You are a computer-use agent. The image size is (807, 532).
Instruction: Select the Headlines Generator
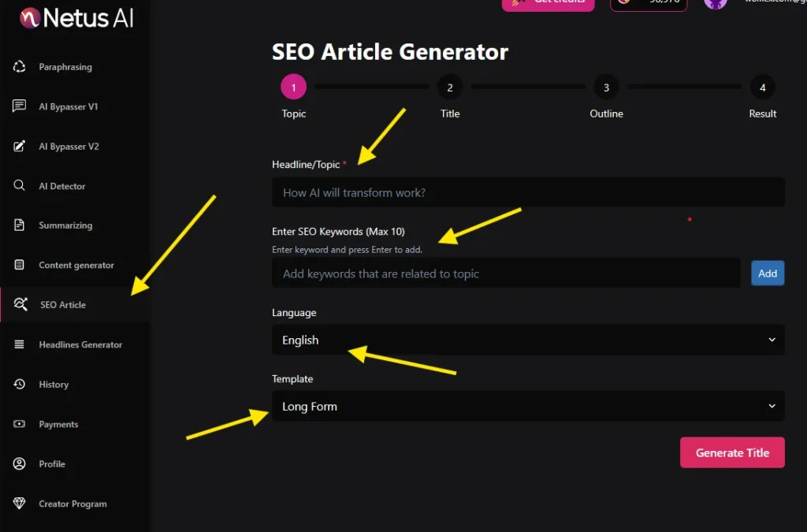click(80, 344)
